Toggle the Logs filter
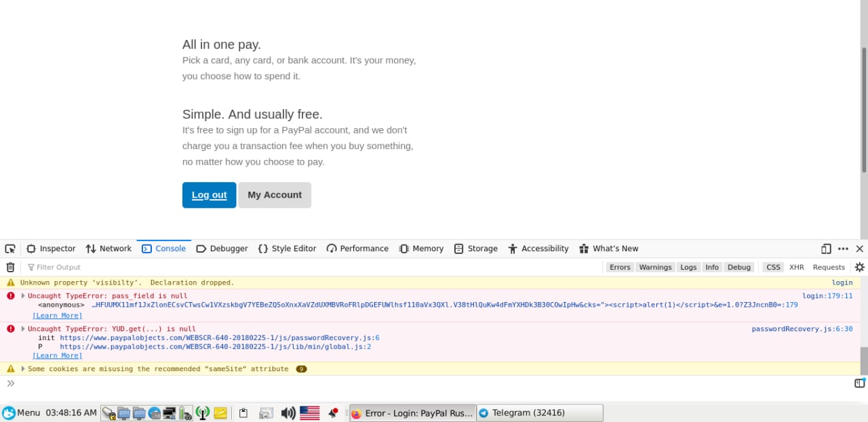The image size is (868, 422). coord(688,267)
